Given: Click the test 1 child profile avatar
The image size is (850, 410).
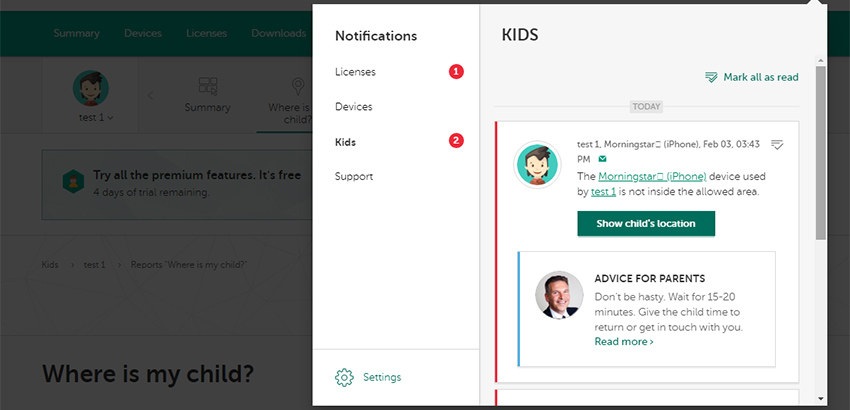Looking at the screenshot, I should [91, 88].
